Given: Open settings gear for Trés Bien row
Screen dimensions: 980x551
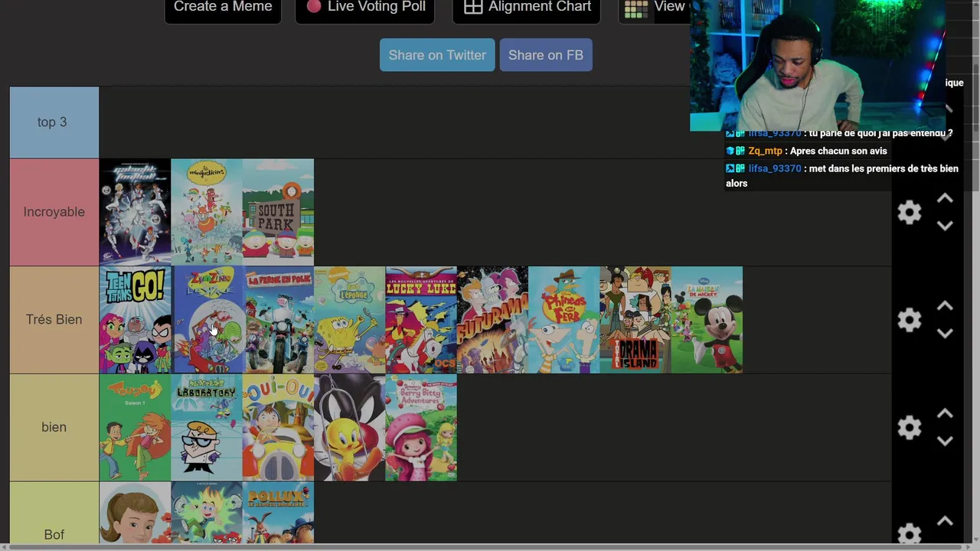Looking at the screenshot, I should (909, 319).
